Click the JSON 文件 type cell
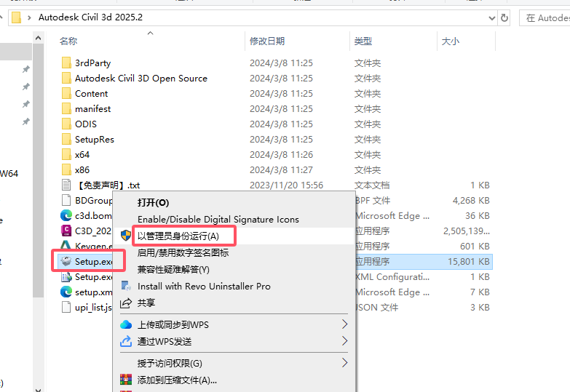This screenshot has width=570, height=392. (376, 307)
